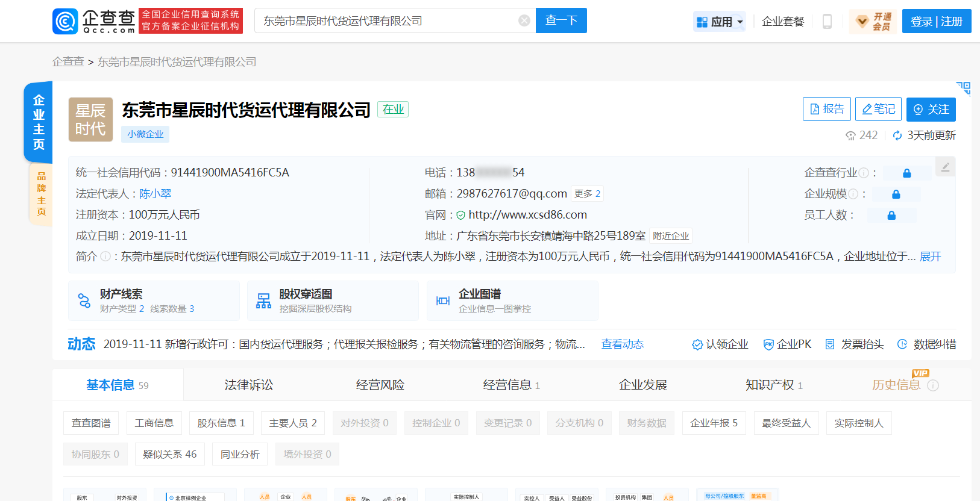Open the 企业图谱 card
This screenshot has height=501, width=980.
(x=512, y=300)
